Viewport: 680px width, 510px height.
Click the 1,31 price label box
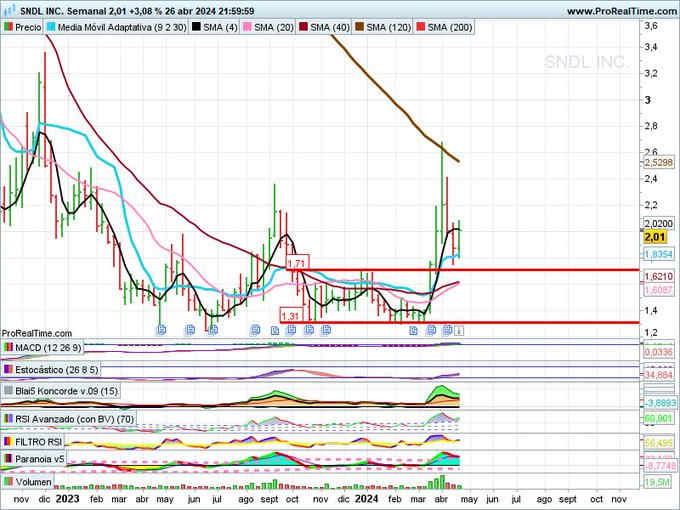coord(290,316)
